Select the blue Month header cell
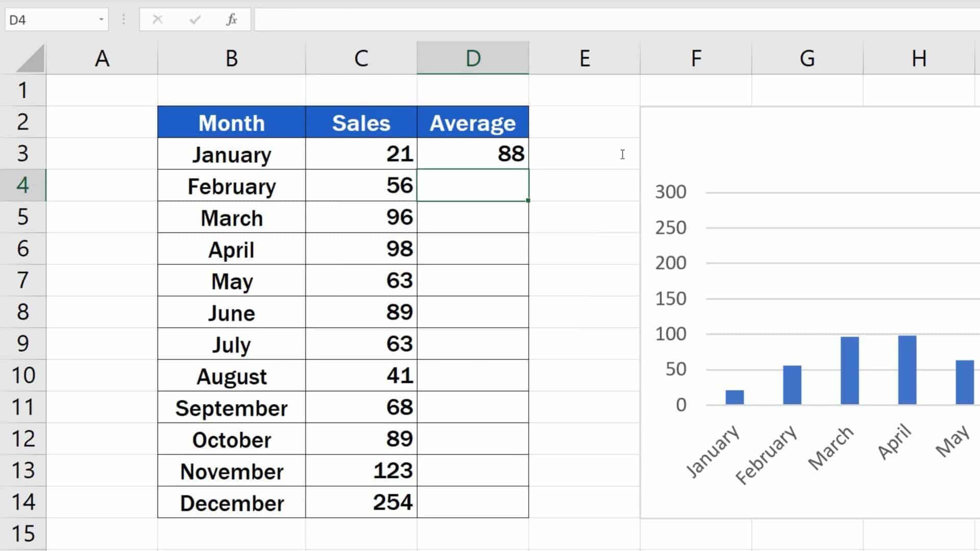 pyautogui.click(x=231, y=122)
